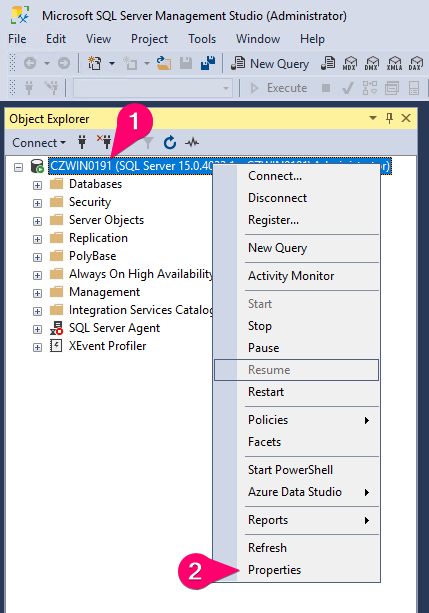Click the New Project icon
Screen dimensions: 429x613
(x=94, y=63)
